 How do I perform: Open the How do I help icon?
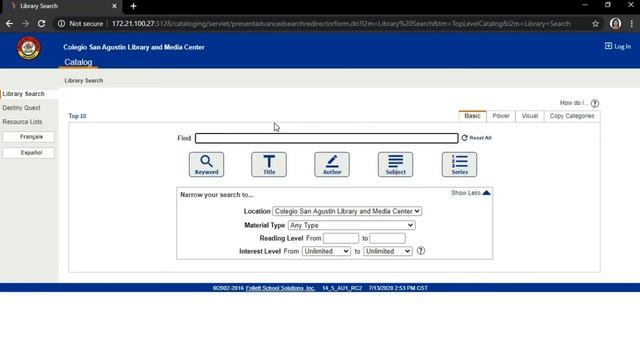[x=595, y=103]
